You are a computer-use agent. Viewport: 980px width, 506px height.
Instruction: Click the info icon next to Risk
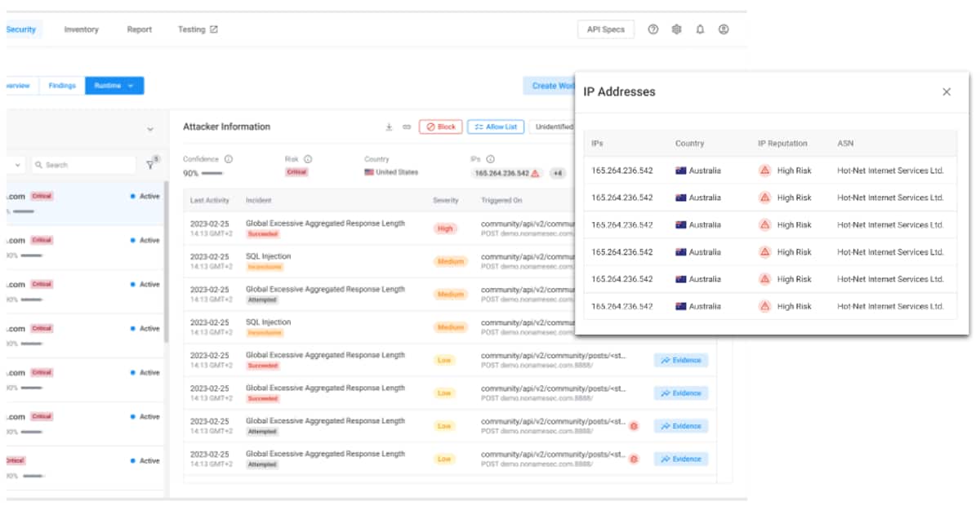coord(308,159)
